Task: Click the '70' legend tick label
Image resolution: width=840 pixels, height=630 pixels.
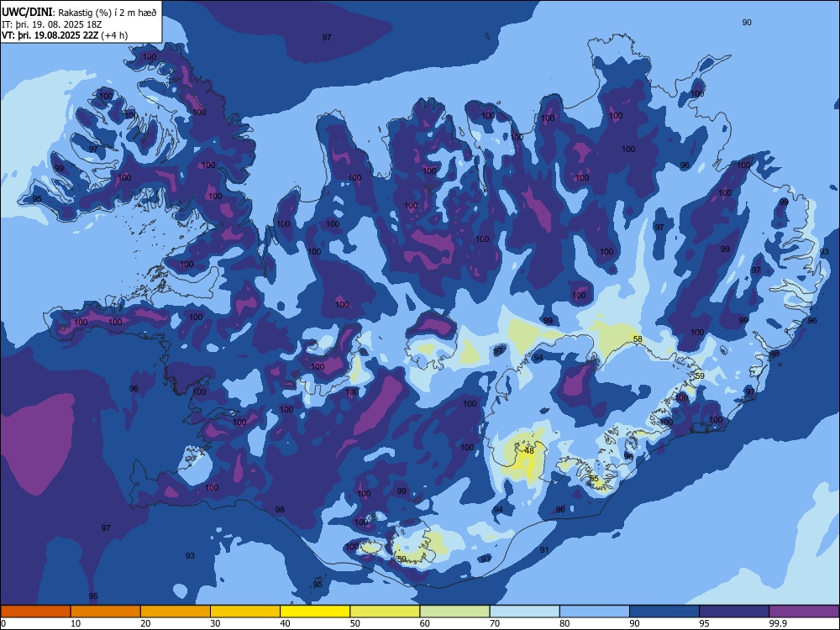Action: pos(495,623)
